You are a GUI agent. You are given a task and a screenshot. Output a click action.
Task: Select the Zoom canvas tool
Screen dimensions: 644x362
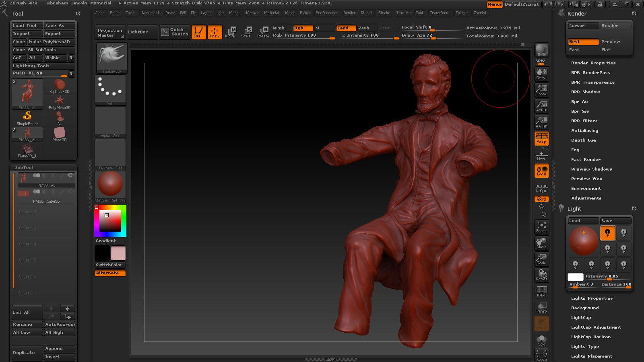click(541, 90)
